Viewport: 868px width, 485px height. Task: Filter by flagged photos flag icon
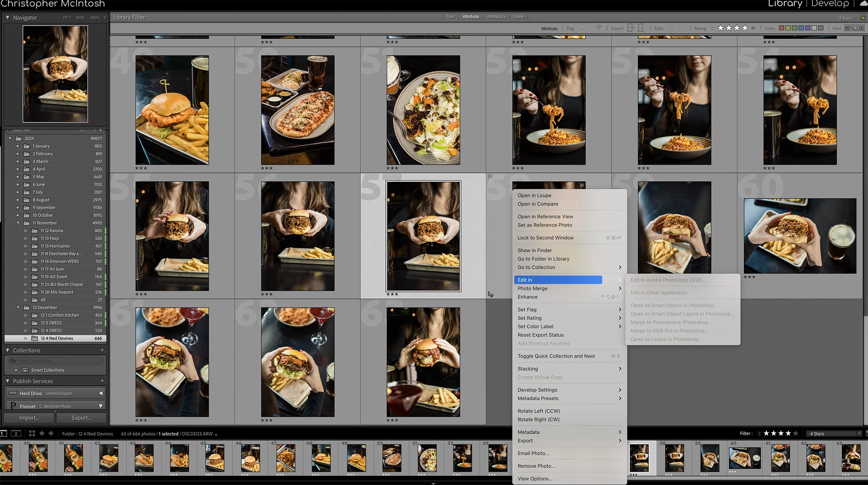click(x=582, y=28)
